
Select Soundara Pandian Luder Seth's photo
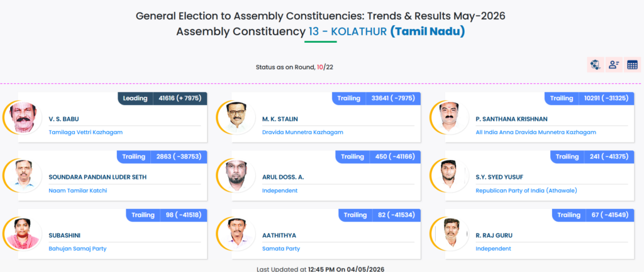click(x=23, y=176)
